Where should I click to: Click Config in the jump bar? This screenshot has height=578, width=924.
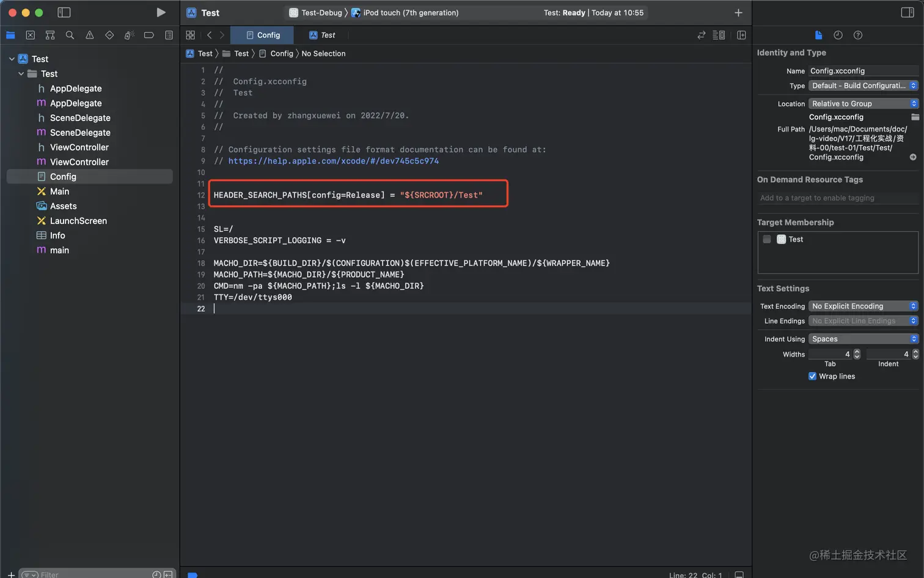(276, 54)
